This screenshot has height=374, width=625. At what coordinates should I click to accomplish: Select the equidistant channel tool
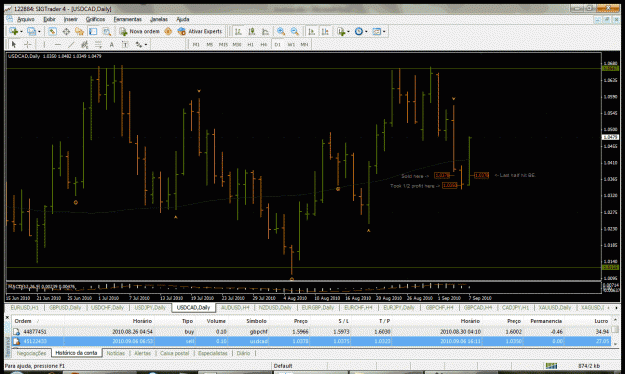85,44
